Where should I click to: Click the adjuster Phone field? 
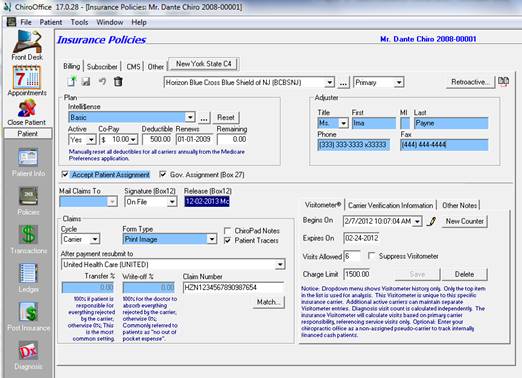353,145
